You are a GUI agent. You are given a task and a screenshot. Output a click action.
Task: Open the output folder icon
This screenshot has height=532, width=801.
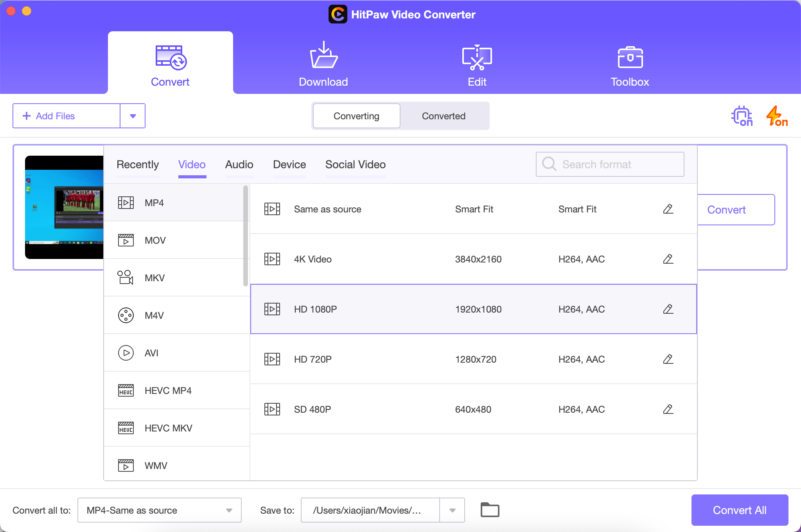[490, 510]
